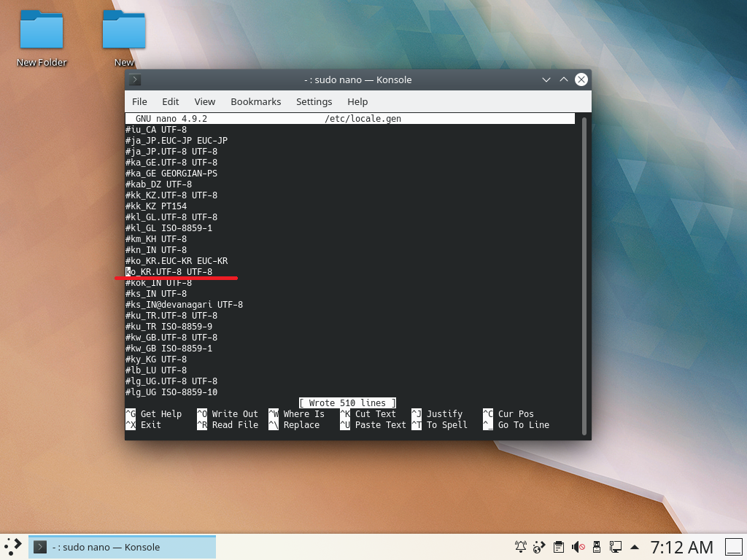This screenshot has height=560, width=747.
Task: Open the Settings menu
Action: (314, 101)
